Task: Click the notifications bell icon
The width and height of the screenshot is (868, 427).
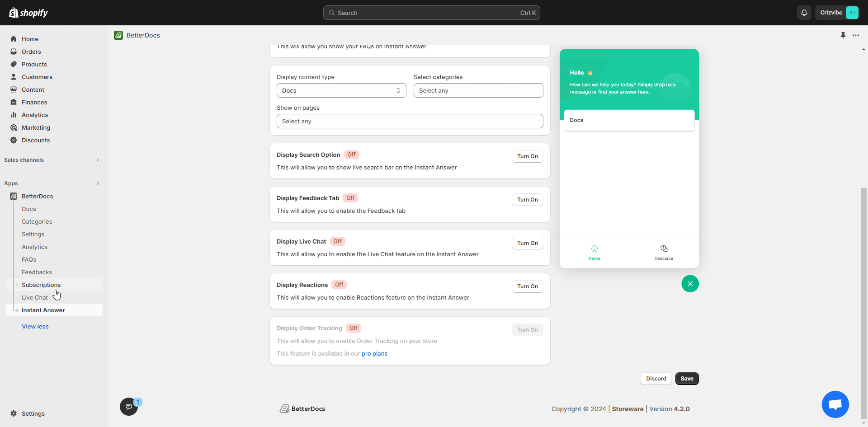Action: 804,13
